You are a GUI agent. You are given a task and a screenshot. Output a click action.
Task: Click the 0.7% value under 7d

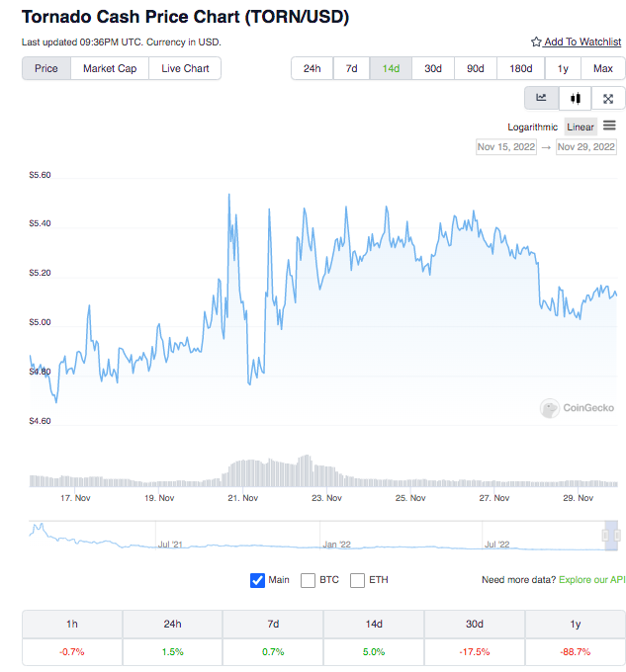pyautogui.click(x=273, y=652)
